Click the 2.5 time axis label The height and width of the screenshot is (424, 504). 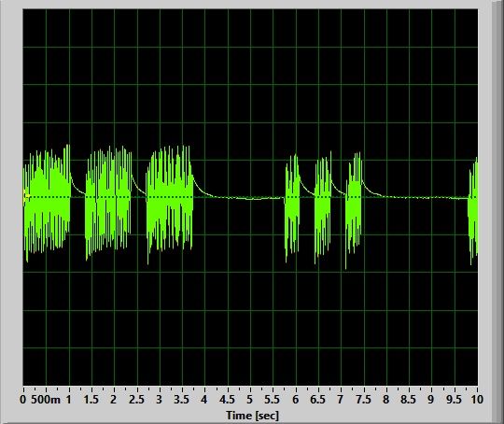click(136, 400)
